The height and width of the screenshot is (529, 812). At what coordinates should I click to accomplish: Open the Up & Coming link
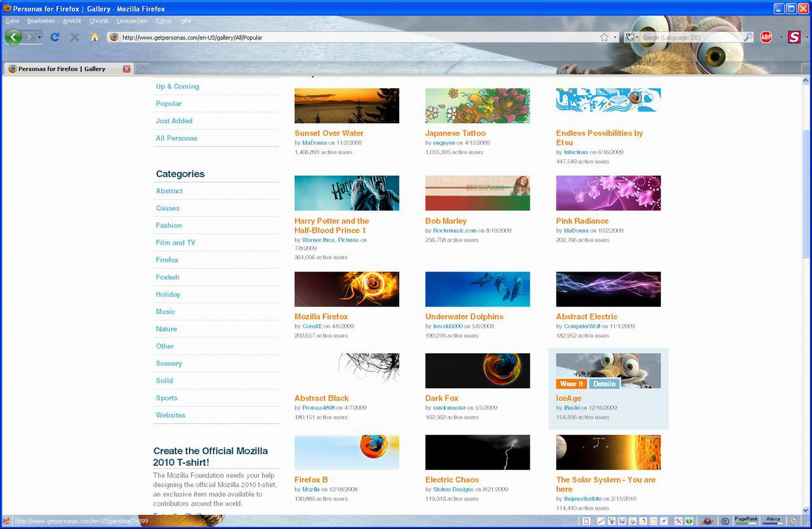pyautogui.click(x=178, y=86)
